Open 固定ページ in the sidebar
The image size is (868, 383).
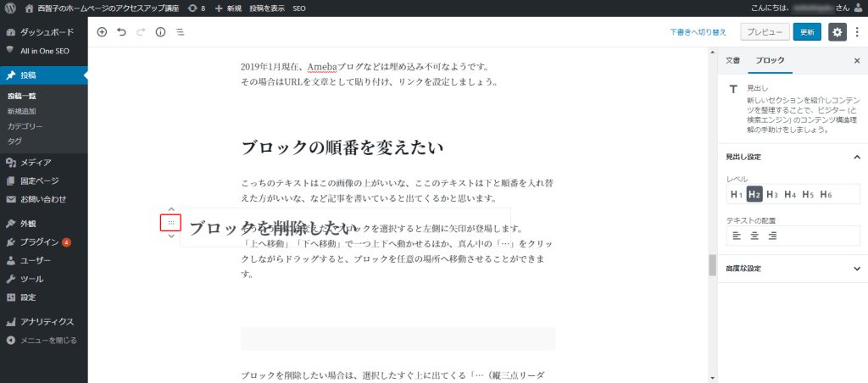44,180
